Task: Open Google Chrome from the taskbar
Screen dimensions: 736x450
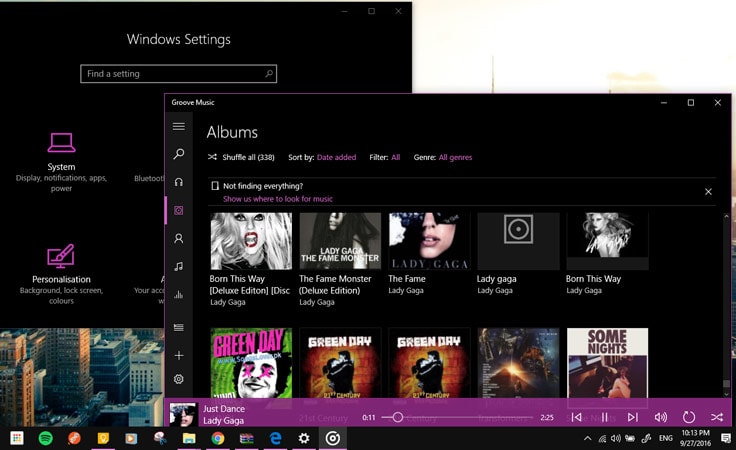Action: [x=217, y=438]
